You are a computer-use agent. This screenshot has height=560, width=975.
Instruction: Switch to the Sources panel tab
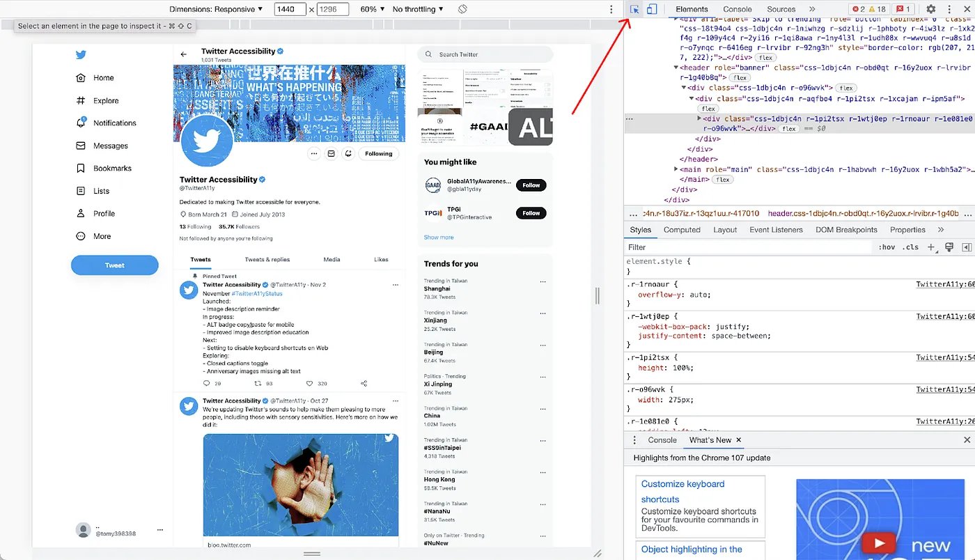tap(781, 9)
